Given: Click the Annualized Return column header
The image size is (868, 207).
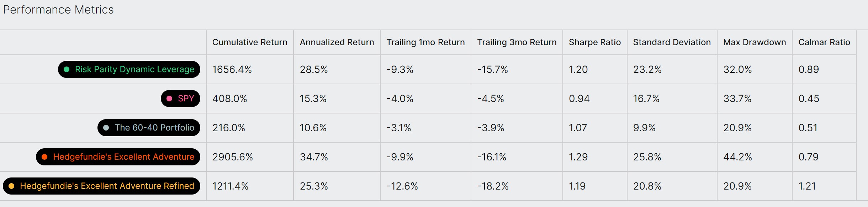Looking at the screenshot, I should 337,42.
